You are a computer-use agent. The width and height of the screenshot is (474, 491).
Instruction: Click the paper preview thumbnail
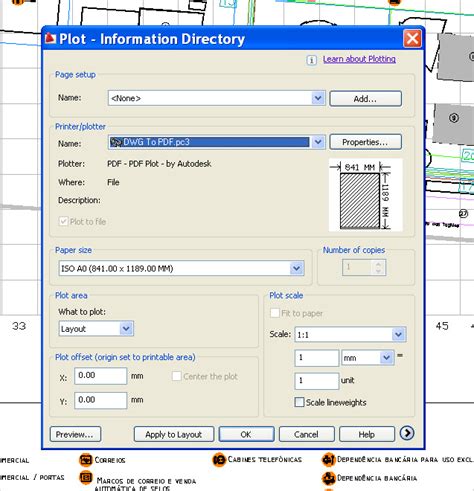point(365,195)
